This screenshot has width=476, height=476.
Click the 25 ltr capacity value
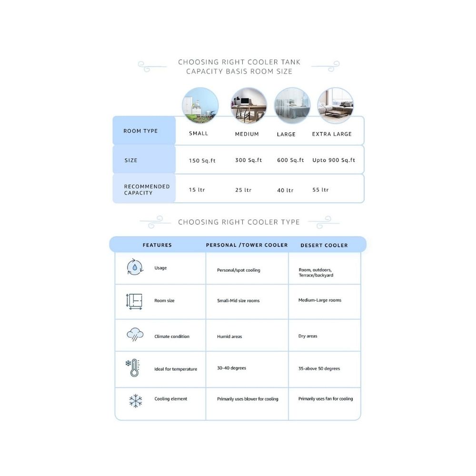point(243,190)
